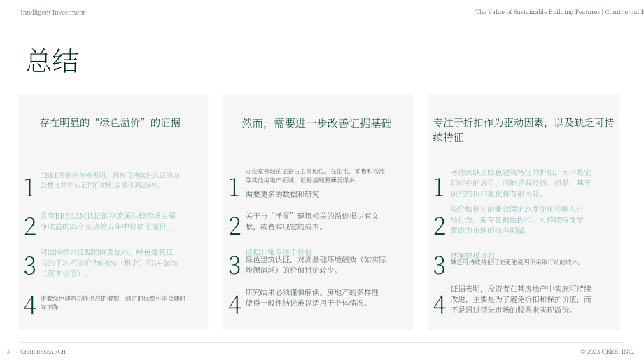Click text 随着绿色建筑功能供应的增加
The image size is (644, 363).
click(113, 303)
